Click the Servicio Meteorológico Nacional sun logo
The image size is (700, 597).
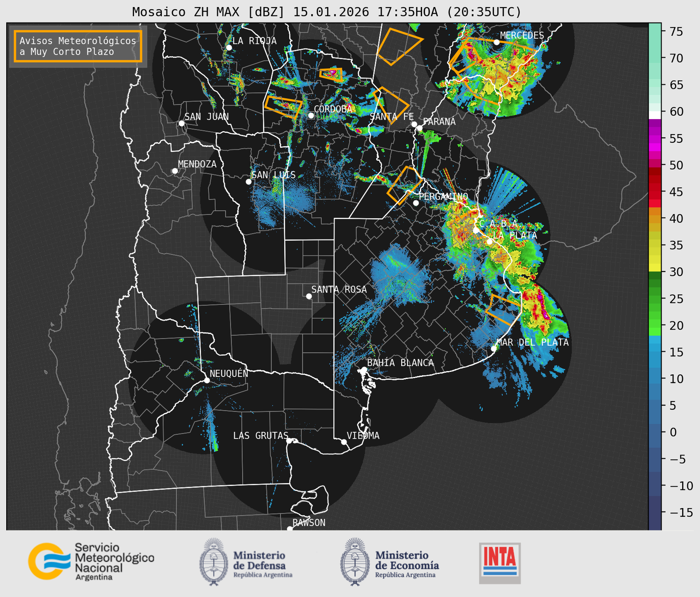pyautogui.click(x=49, y=561)
